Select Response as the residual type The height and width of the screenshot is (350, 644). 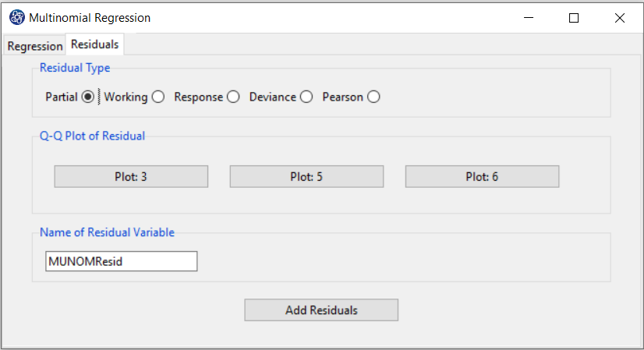tap(233, 97)
